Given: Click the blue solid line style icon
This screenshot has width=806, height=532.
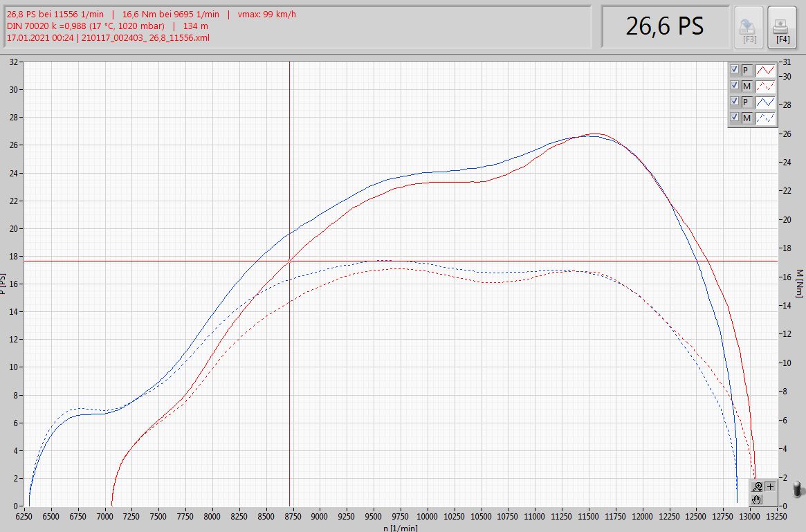Looking at the screenshot, I should [764, 102].
